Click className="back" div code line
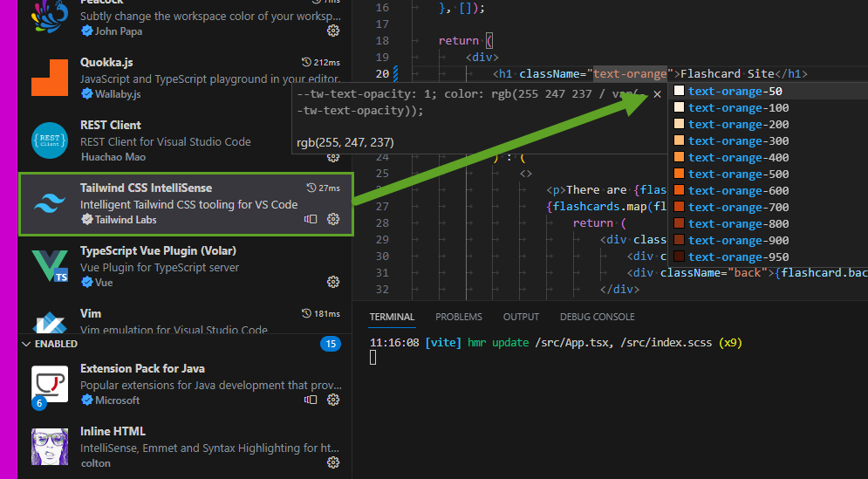Image resolution: width=868 pixels, height=479 pixels. point(748,273)
